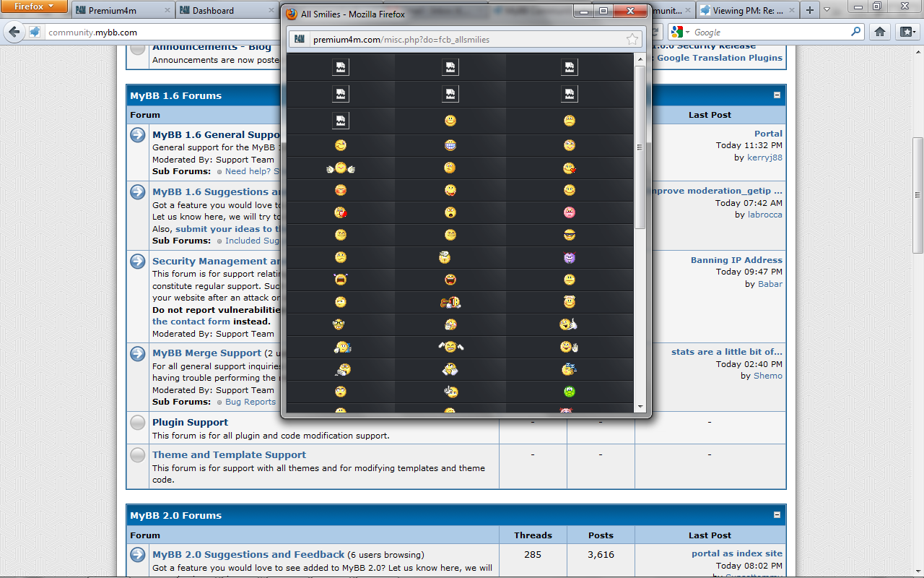Image resolution: width=924 pixels, height=578 pixels.
Task: Close the Dashboard tab
Action: point(271,10)
